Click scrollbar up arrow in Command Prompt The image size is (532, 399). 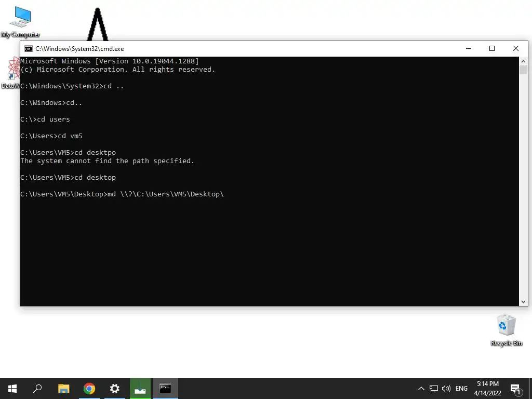[x=523, y=61]
